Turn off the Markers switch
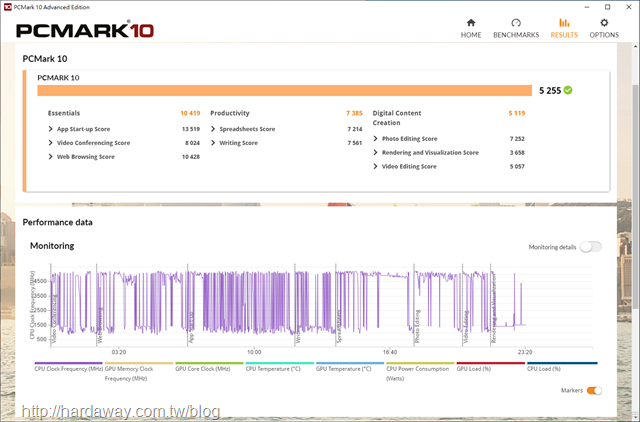The image size is (640, 422). point(594,391)
